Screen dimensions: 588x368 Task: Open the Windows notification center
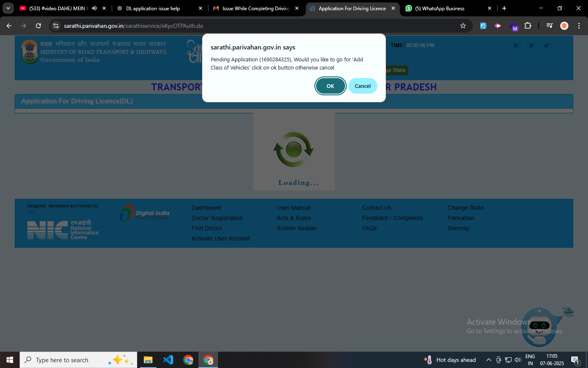pyautogui.click(x=575, y=360)
